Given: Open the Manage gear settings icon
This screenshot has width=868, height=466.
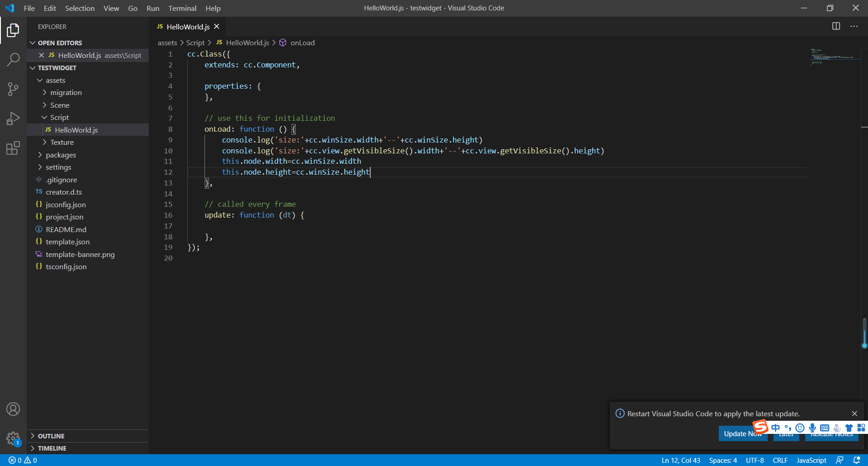Looking at the screenshot, I should click(13, 438).
